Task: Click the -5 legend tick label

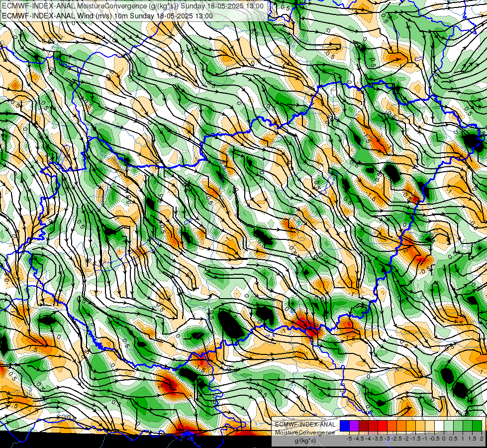Action: [349, 439]
